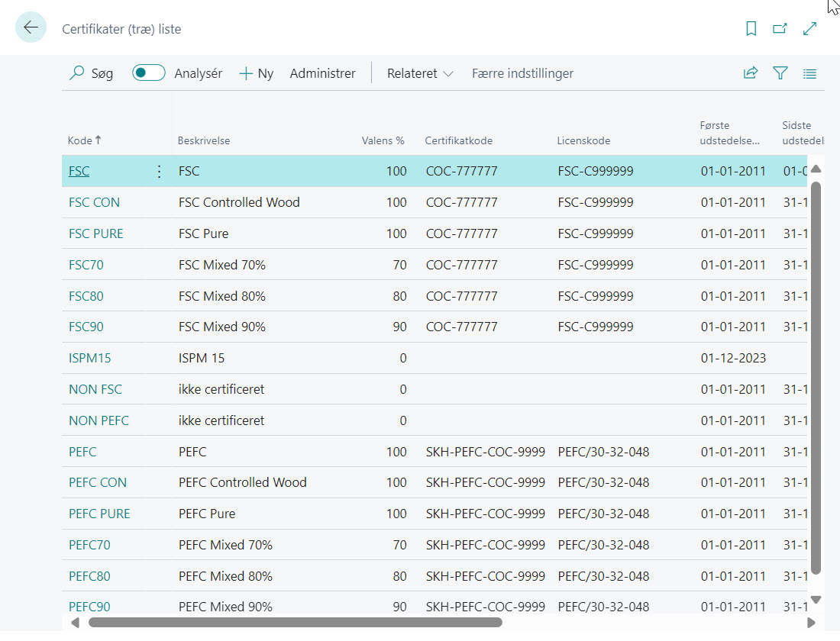
Task: Select the 'PEFC Controlled Wood' description cell
Action: [242, 482]
